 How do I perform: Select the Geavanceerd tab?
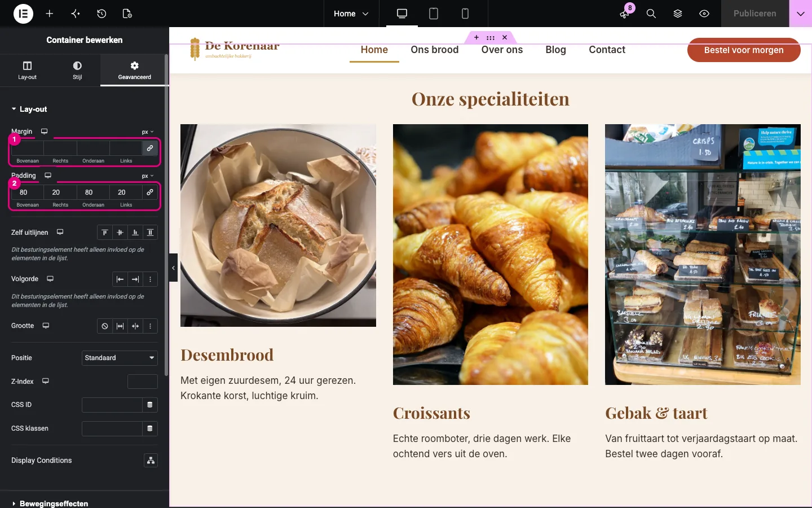click(134, 70)
